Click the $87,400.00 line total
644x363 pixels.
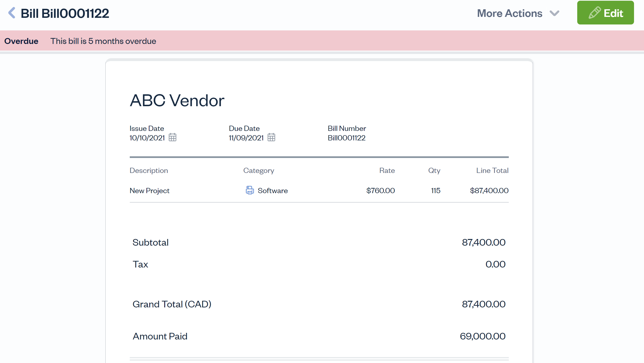point(489,191)
